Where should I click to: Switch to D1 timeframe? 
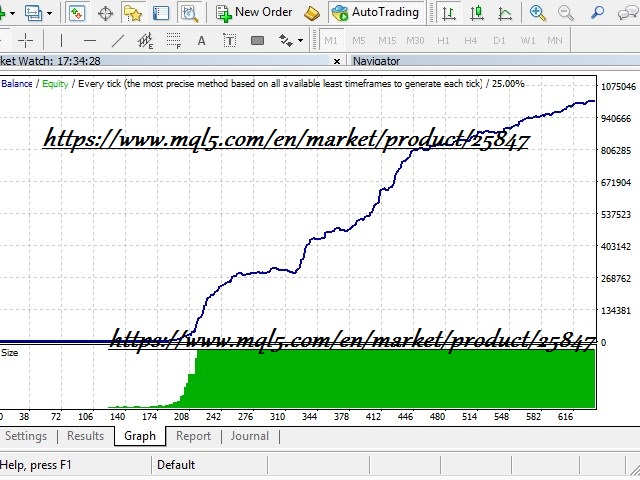[499, 40]
